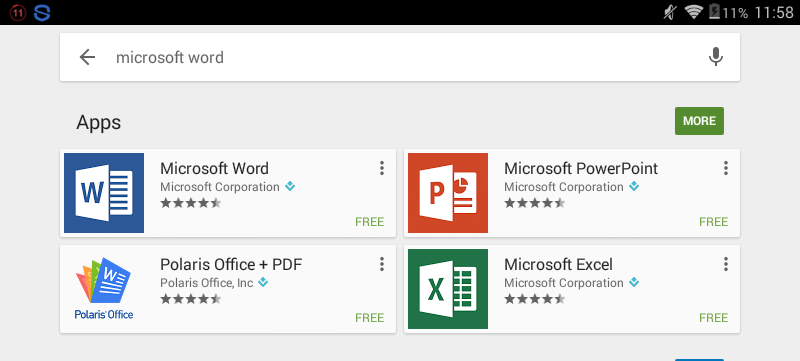Tap the star rating of Polaris Office + PDF
The width and height of the screenshot is (800, 361).
pyautogui.click(x=191, y=299)
